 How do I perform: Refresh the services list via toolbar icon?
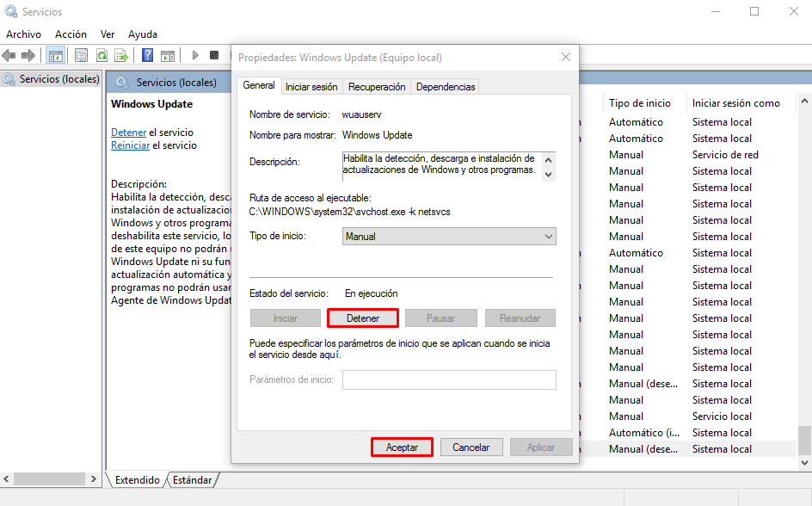point(102,55)
